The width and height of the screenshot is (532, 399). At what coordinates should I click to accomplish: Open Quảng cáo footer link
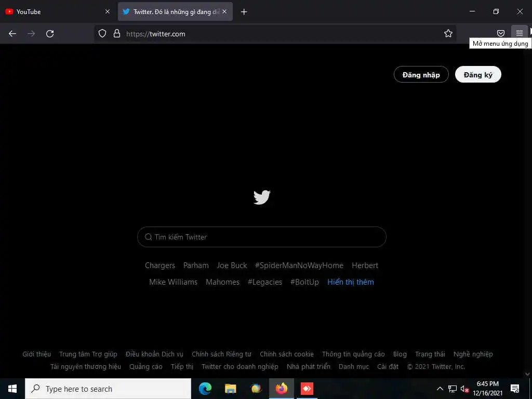pyautogui.click(x=146, y=367)
